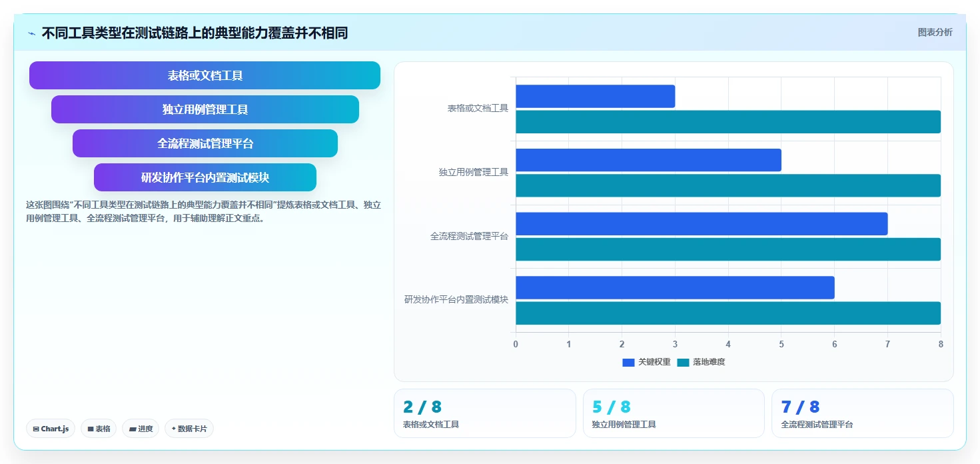The width and height of the screenshot is (980, 464).
Task: Select the 独立用例管理工具 funnel bar
Action: point(205,109)
